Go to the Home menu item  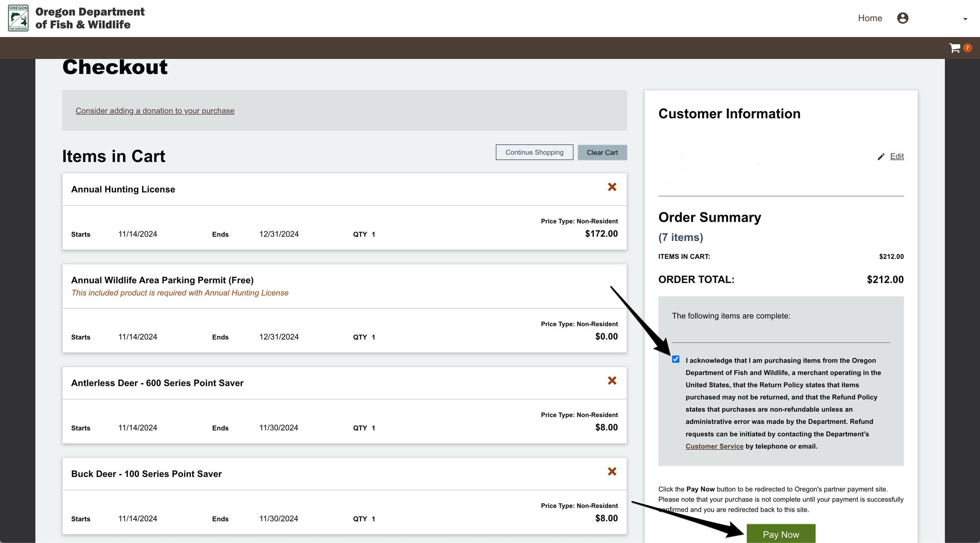870,18
